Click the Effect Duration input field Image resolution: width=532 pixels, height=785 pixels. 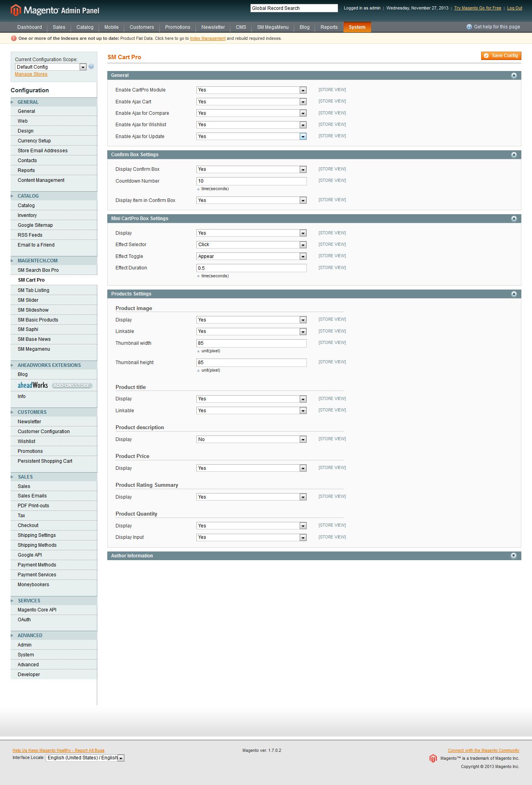251,268
